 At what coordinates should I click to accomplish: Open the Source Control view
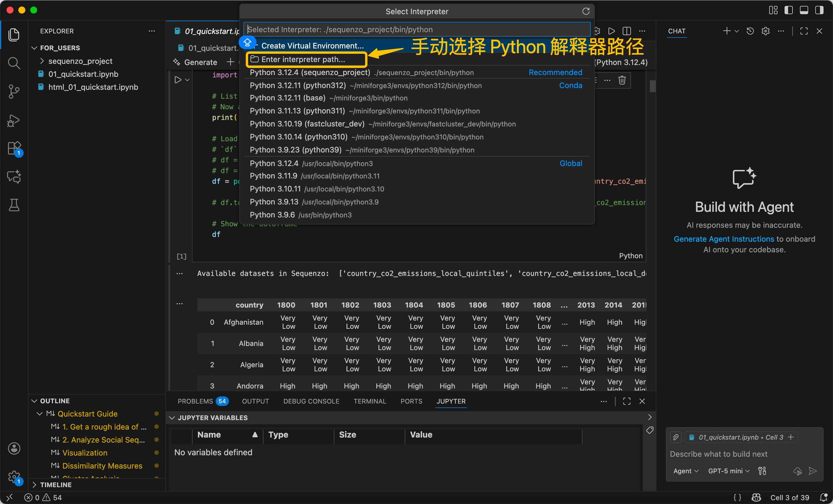14,91
